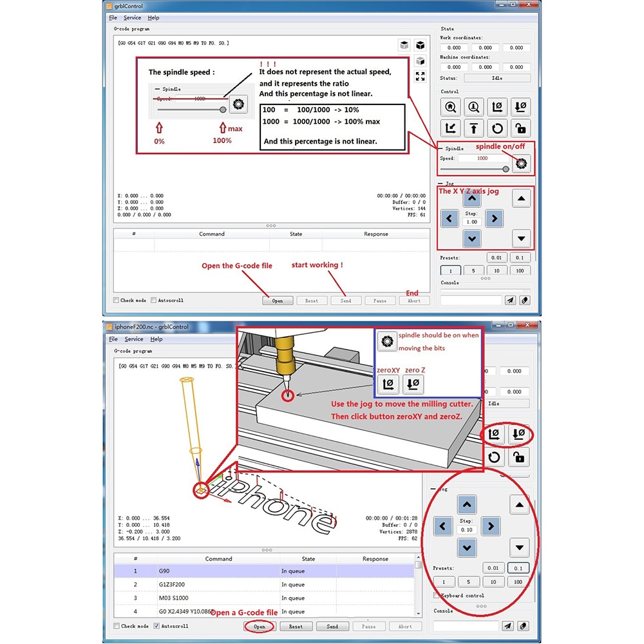Click the Open button in top window
Image resolution: width=644 pixels, height=644 pixels.
(278, 301)
